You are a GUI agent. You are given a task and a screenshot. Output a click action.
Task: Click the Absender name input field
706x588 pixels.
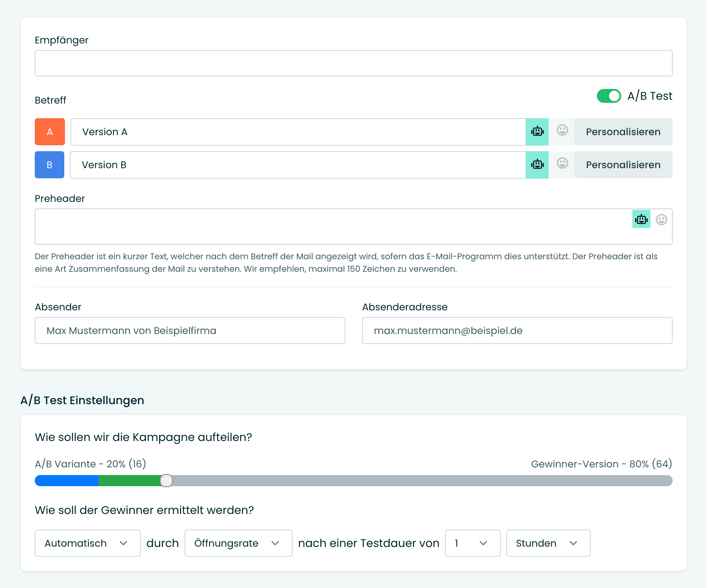coord(190,330)
